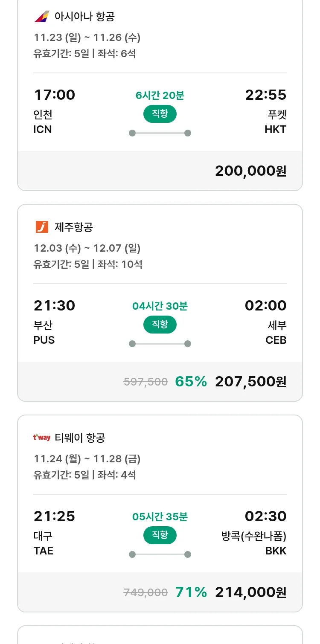The width and height of the screenshot is (320, 644).
Task: Click the route line under the 6시간 20분 duration
Action: [160, 133]
